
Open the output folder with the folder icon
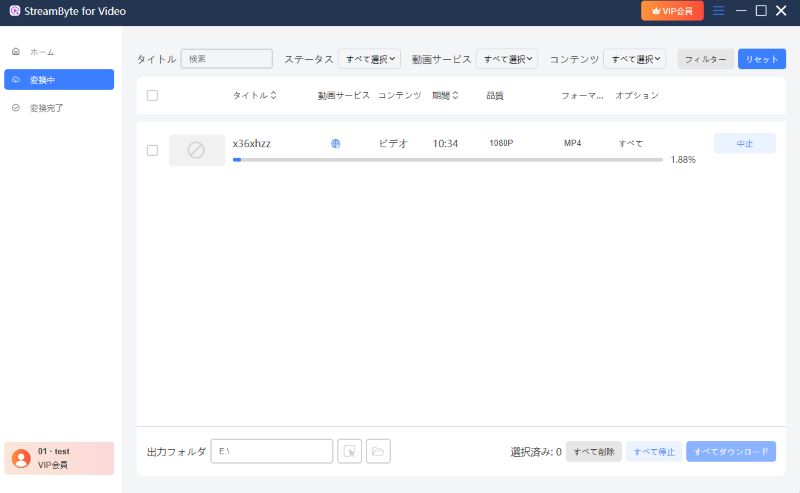(x=378, y=451)
